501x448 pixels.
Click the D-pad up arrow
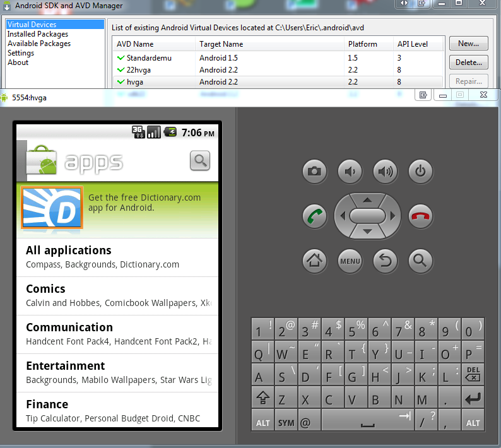click(367, 200)
